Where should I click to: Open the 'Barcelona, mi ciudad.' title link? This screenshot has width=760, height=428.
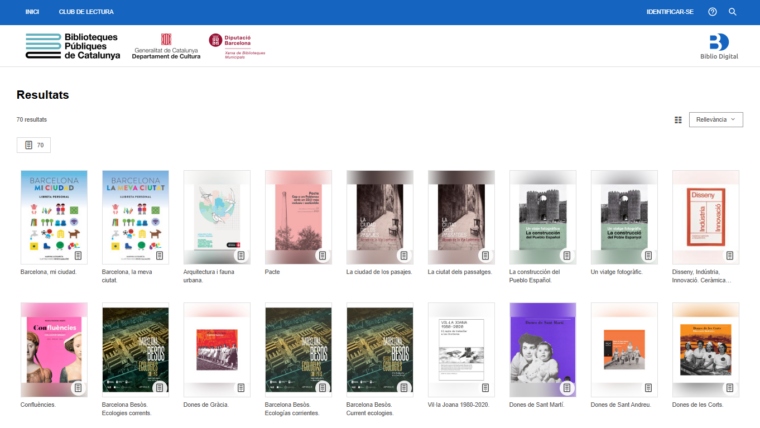pos(49,271)
